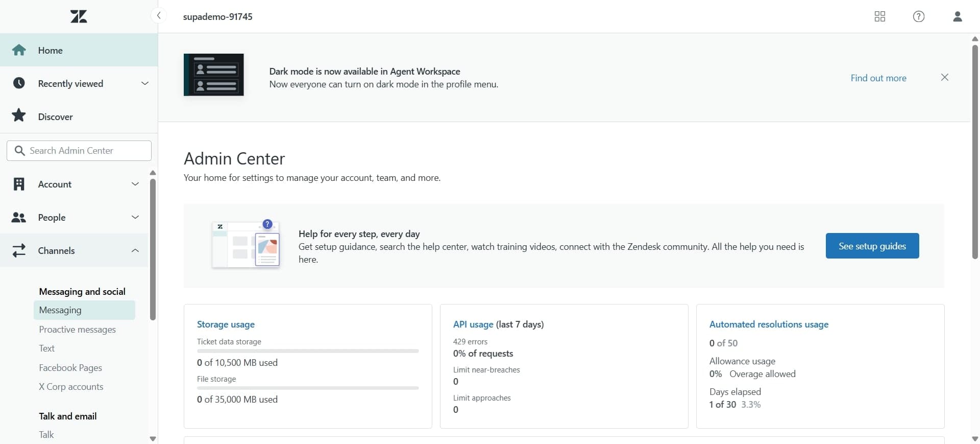The width and height of the screenshot is (980, 444).
Task: Click the 'Allowance usage' label
Action: click(742, 361)
